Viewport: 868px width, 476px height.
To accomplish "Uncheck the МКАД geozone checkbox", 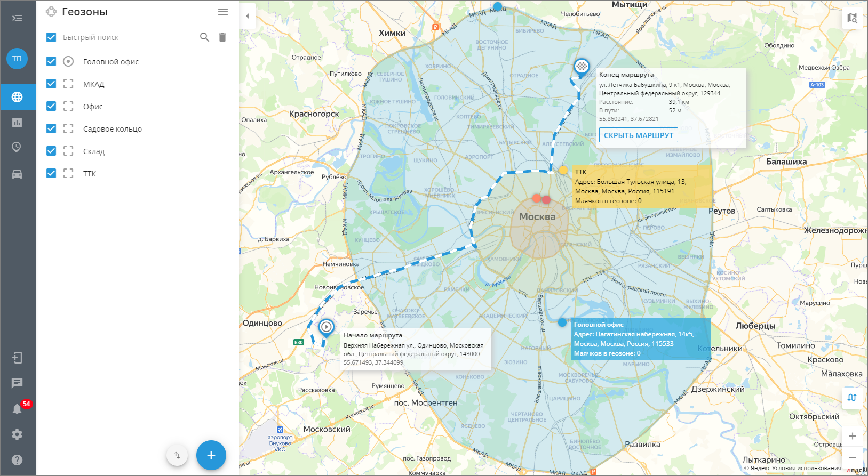I will [51, 84].
